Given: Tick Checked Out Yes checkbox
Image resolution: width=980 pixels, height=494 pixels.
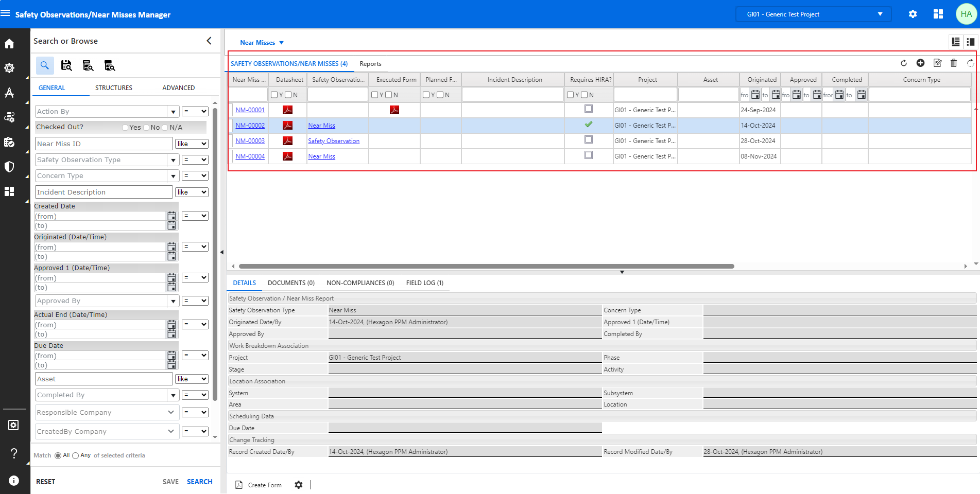Looking at the screenshot, I should [x=125, y=128].
